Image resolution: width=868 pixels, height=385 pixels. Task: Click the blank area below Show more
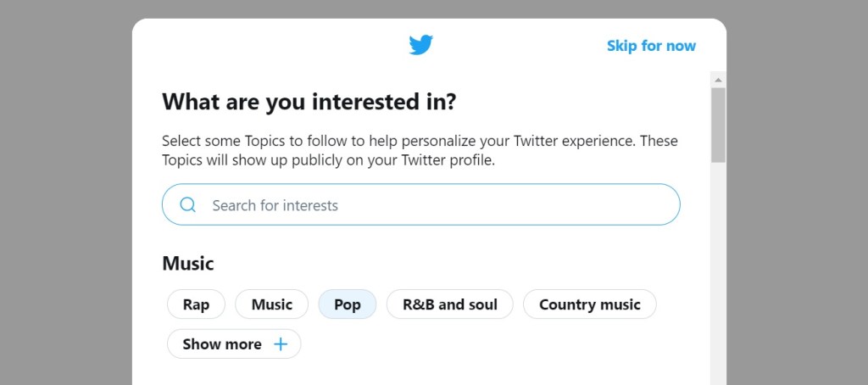(x=424, y=371)
